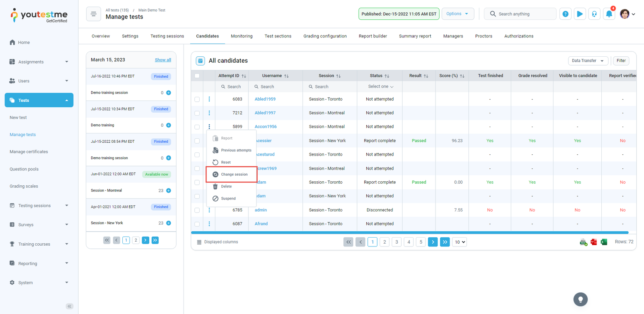Click the Filter button

621,61
